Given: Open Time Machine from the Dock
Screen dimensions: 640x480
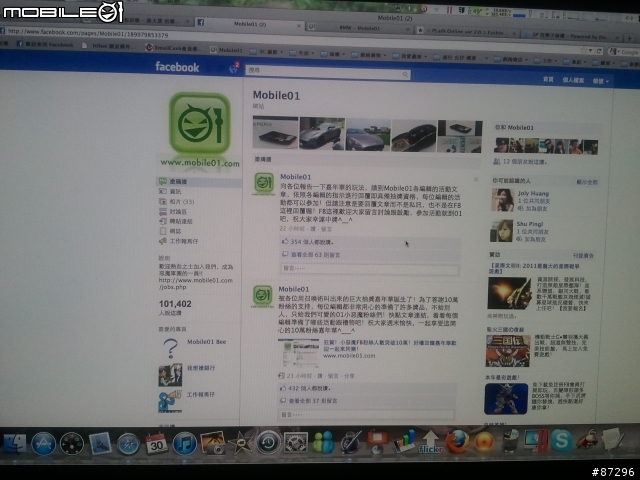Looking at the screenshot, I should tap(268, 443).
